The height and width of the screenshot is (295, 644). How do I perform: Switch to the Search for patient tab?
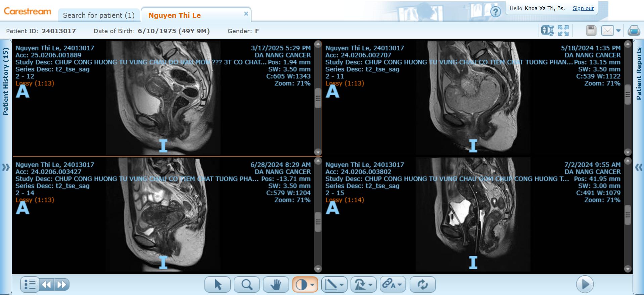tap(99, 15)
